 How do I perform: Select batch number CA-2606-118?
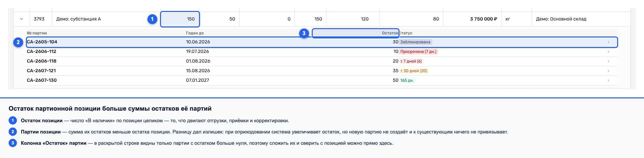coord(41,61)
